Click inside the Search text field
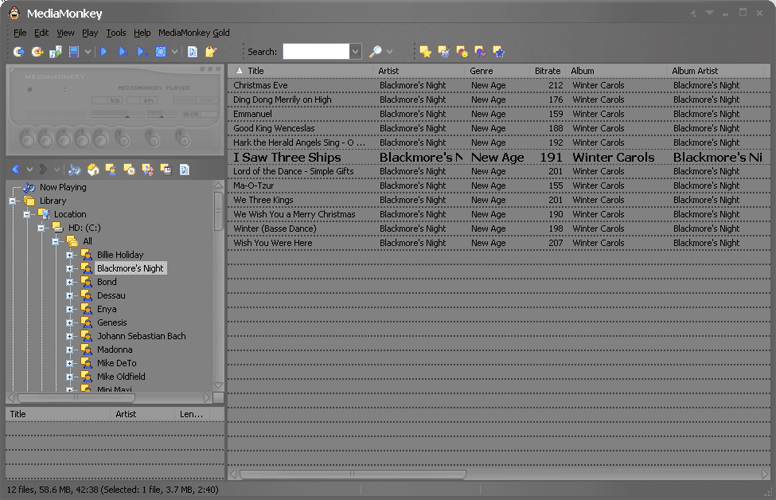This screenshot has height=500, width=776. (316, 51)
